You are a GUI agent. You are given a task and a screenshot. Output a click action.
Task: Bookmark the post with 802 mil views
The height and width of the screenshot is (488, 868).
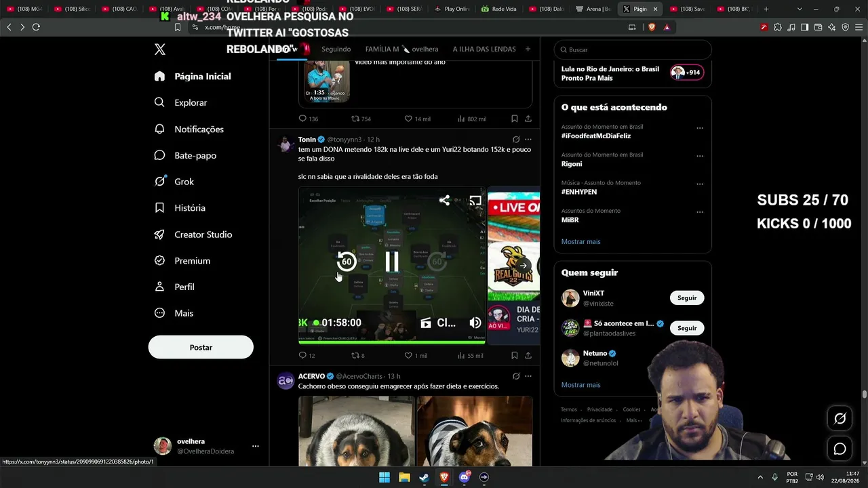point(515,119)
